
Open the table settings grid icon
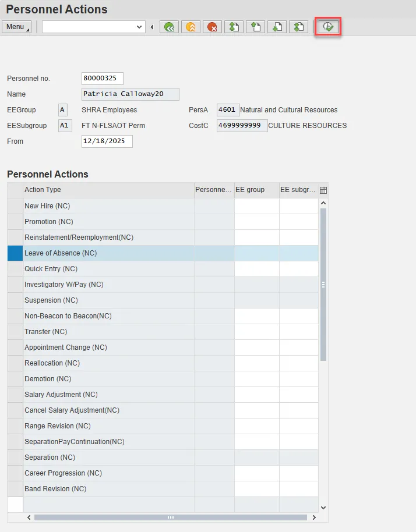(x=323, y=190)
